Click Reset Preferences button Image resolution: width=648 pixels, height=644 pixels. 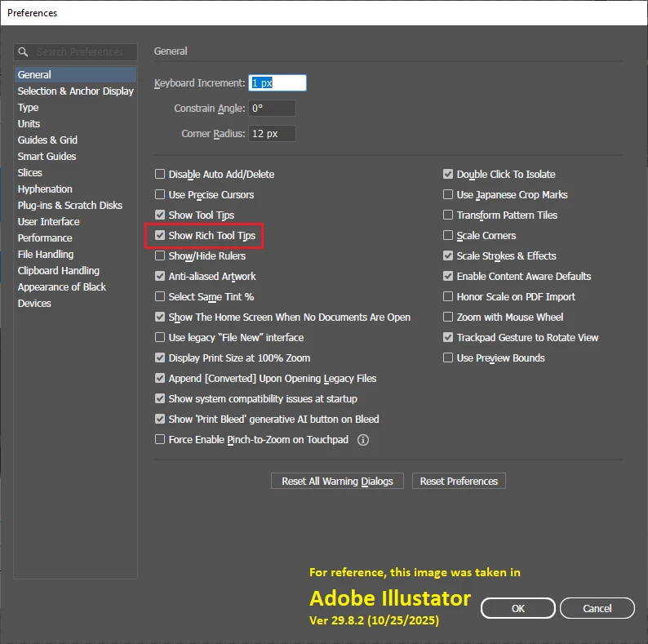pos(459,481)
